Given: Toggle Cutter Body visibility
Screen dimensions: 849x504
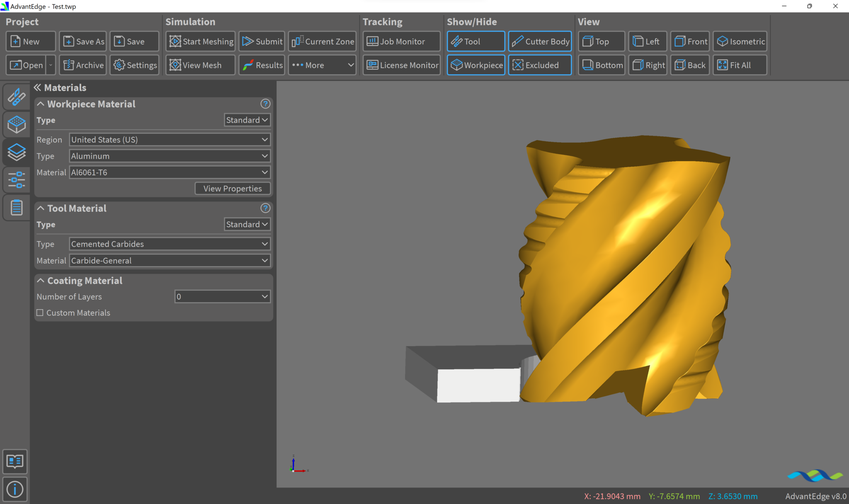Looking at the screenshot, I should click(540, 41).
